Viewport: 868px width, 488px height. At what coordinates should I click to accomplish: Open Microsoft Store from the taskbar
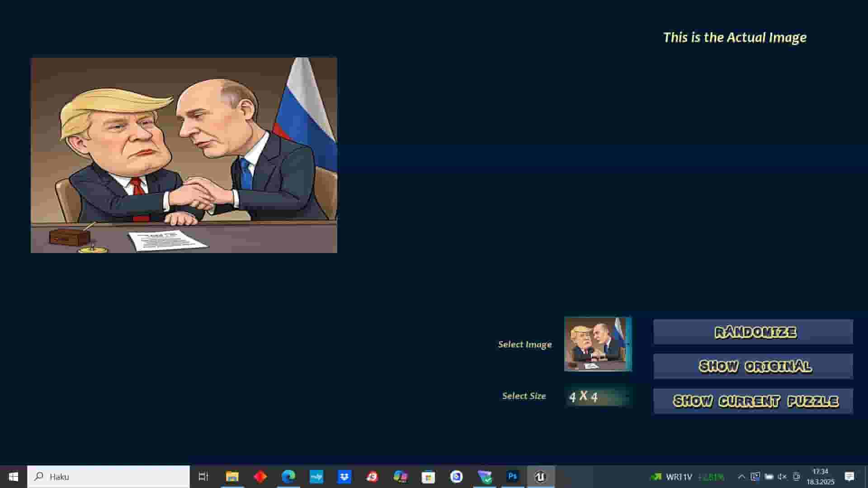pyautogui.click(x=427, y=477)
